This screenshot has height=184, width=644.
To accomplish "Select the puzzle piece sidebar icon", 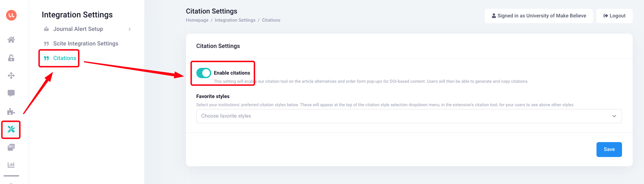I will [11, 112].
